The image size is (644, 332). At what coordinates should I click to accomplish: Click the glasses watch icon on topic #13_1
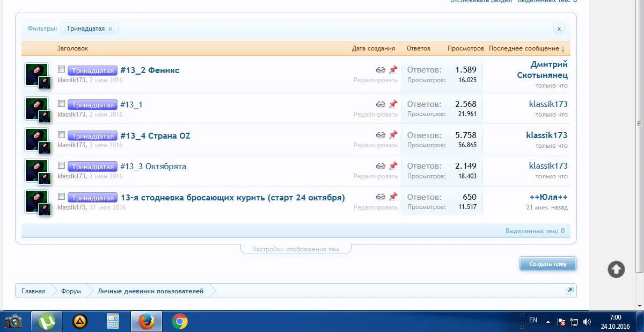point(381,103)
